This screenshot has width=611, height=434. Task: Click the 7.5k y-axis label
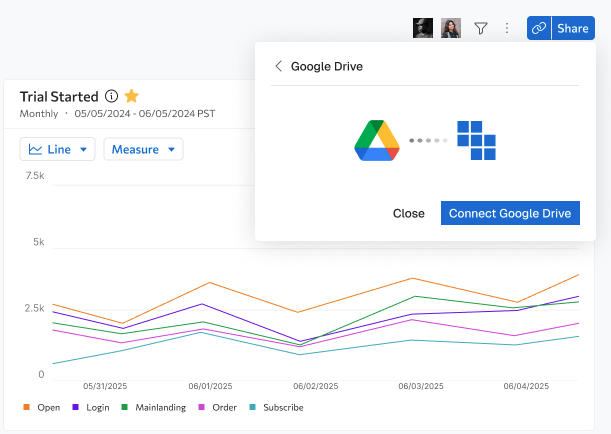tap(35, 176)
